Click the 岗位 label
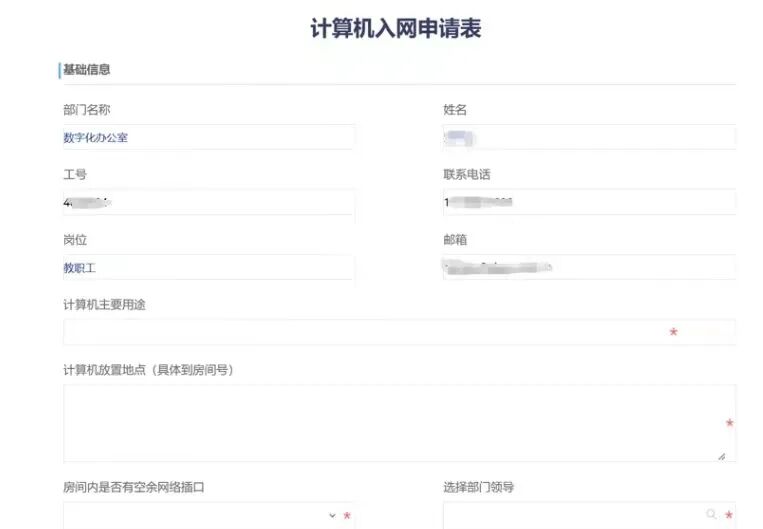The height and width of the screenshot is (529, 763). coord(75,239)
